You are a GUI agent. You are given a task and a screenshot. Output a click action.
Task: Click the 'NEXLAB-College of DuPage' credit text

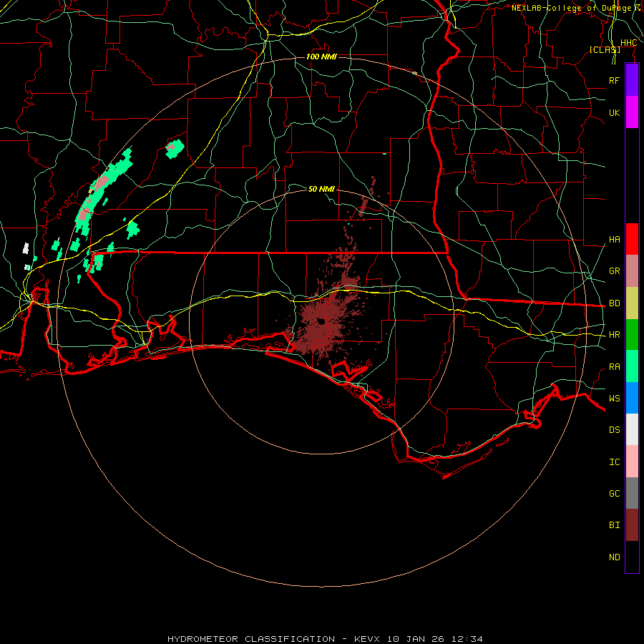point(571,8)
